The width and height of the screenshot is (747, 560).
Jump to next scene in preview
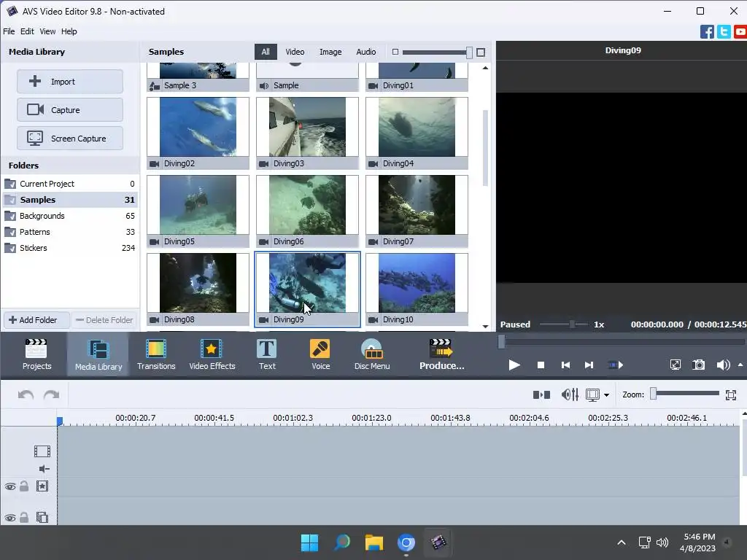tap(616, 365)
